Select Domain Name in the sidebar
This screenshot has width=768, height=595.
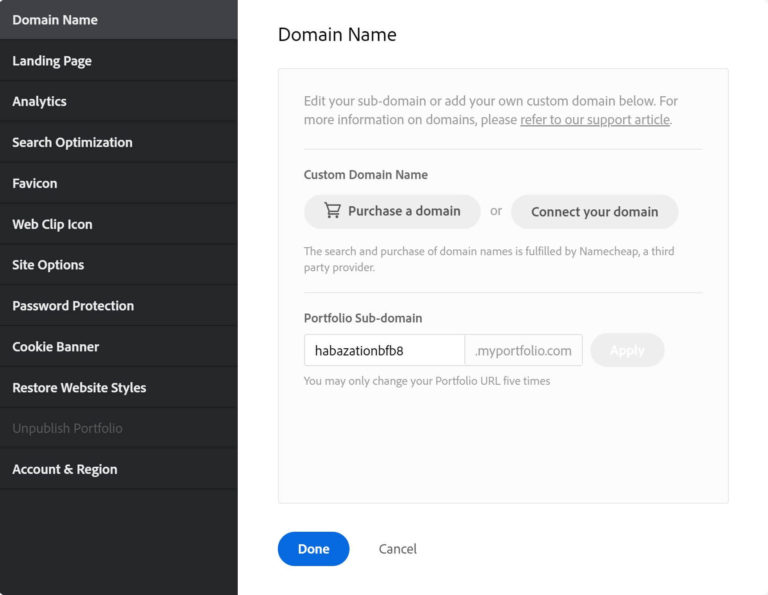click(119, 20)
